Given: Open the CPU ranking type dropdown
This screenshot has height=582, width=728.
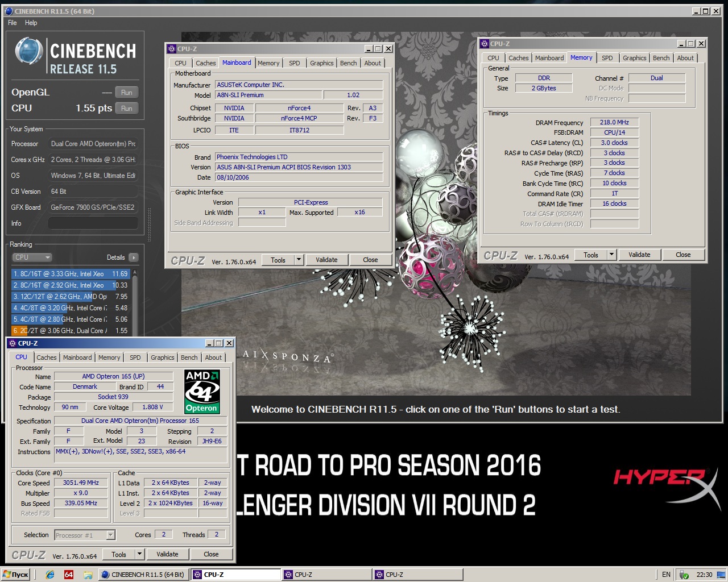Looking at the screenshot, I should point(32,257).
